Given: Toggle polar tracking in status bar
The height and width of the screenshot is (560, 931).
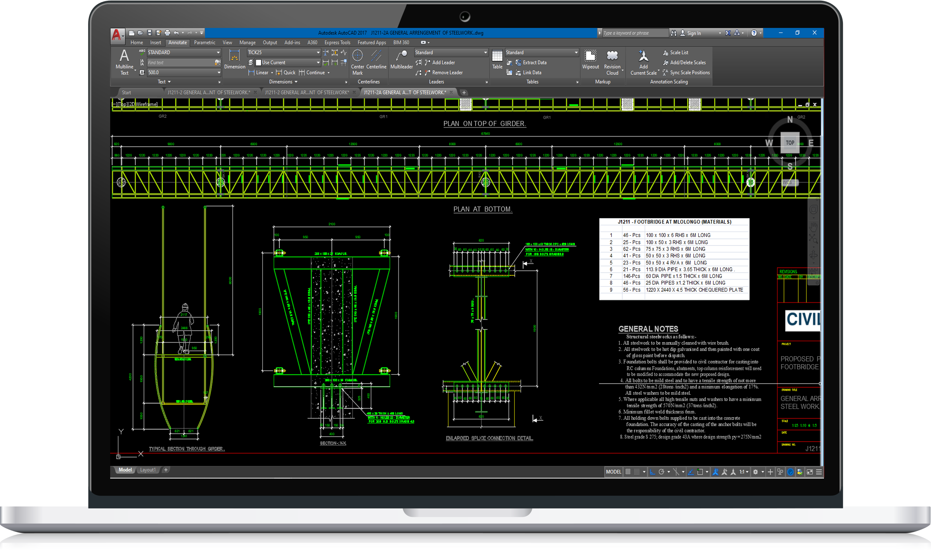Looking at the screenshot, I should 662,472.
